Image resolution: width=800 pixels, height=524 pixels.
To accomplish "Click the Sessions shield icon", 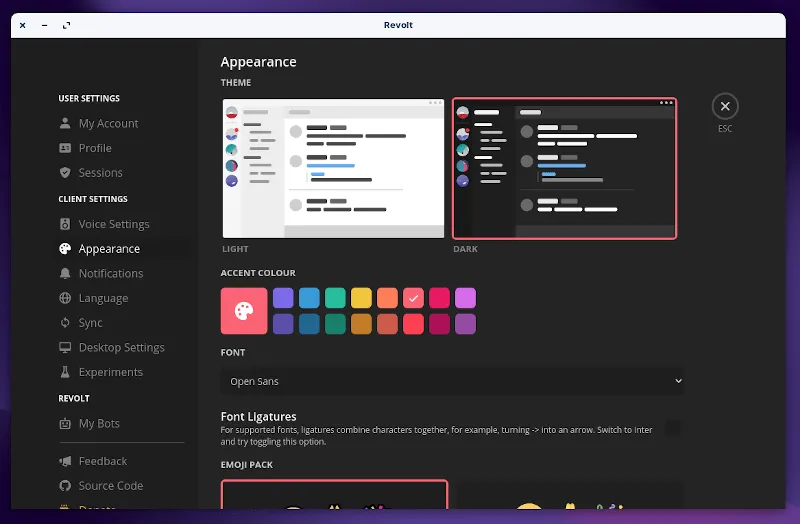I will pyautogui.click(x=65, y=173).
